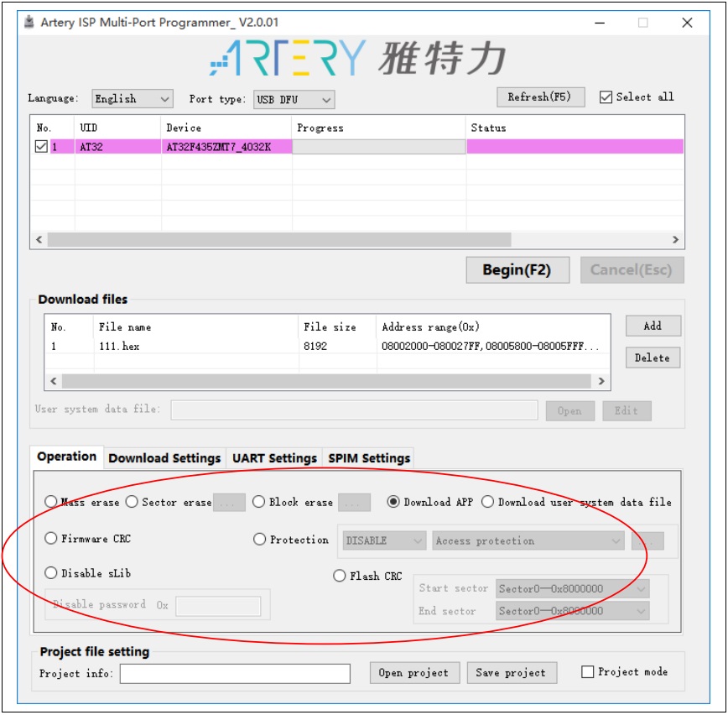This screenshot has height=715, width=728.
Task: Click the Progress column header
Action: point(379,128)
